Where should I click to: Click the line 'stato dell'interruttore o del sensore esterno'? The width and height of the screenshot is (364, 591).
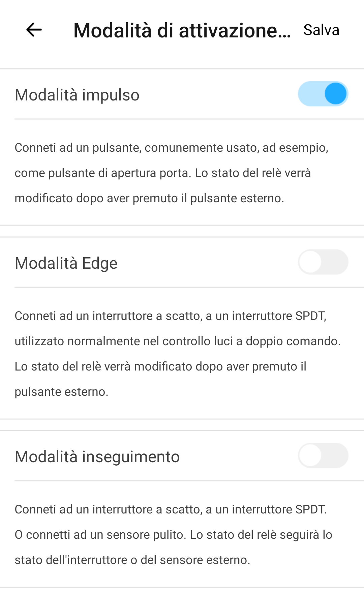pyautogui.click(x=132, y=560)
